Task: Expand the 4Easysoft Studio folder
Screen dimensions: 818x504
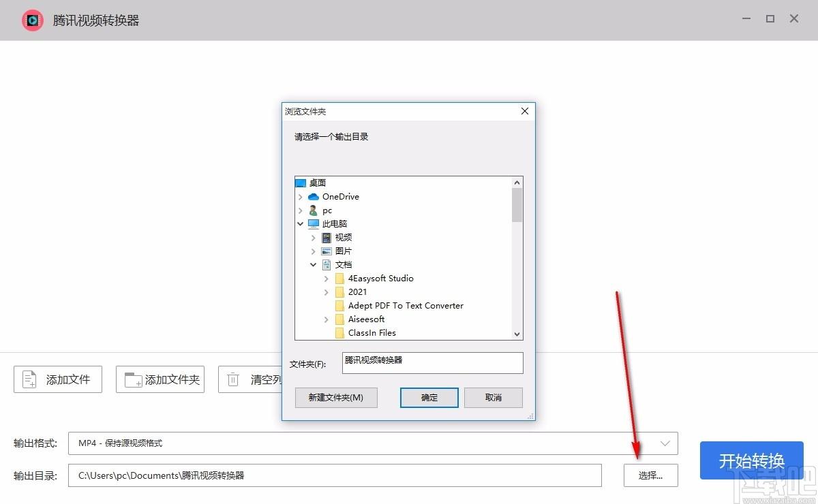Action: pos(327,279)
